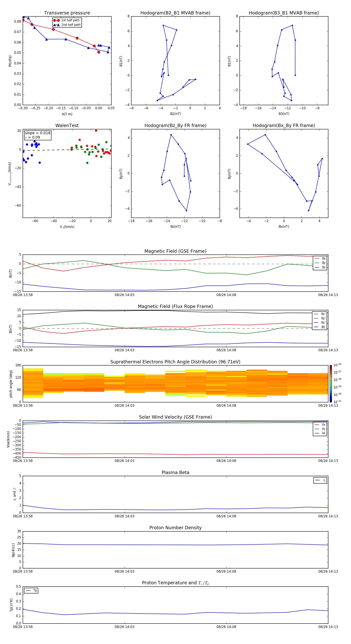Click the 'Proton Number Density' title
Screen dimensions: 351x644
pyautogui.click(x=175, y=528)
